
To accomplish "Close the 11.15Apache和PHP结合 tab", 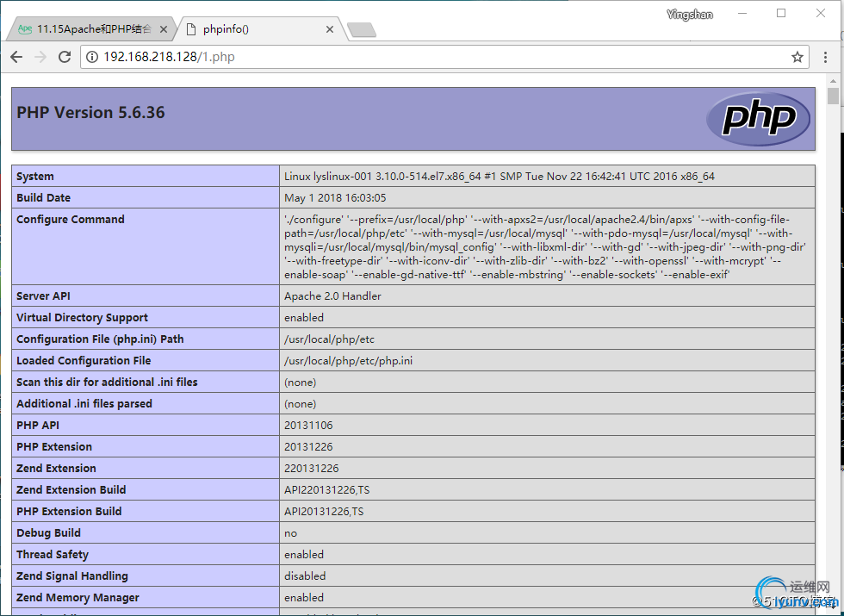I will (164, 29).
